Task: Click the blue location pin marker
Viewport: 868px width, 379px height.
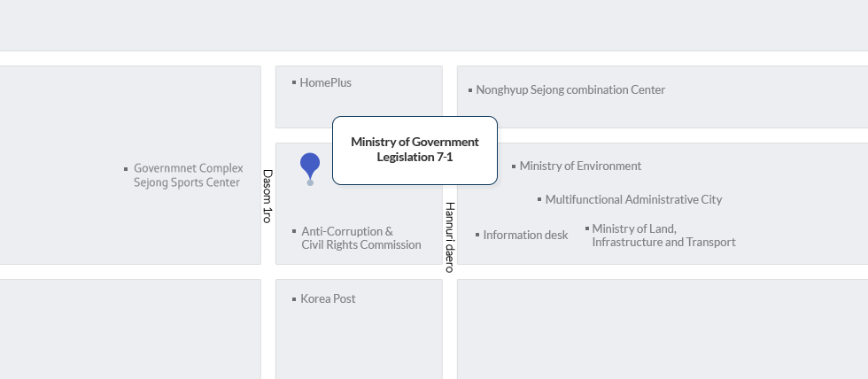Action: tap(310, 168)
